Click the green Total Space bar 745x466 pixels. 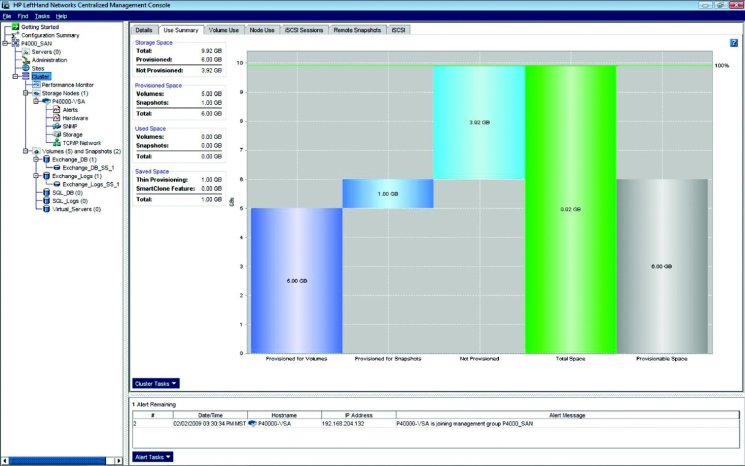tap(570, 209)
